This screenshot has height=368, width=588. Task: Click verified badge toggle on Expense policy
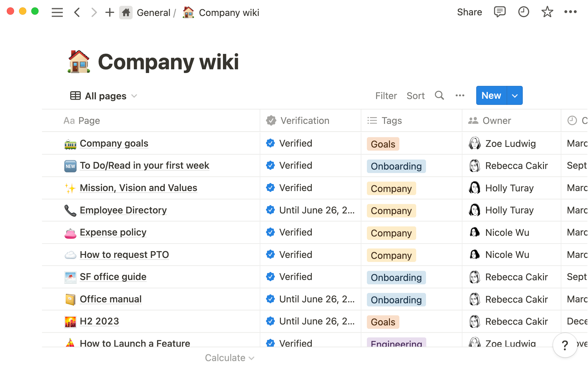(270, 232)
